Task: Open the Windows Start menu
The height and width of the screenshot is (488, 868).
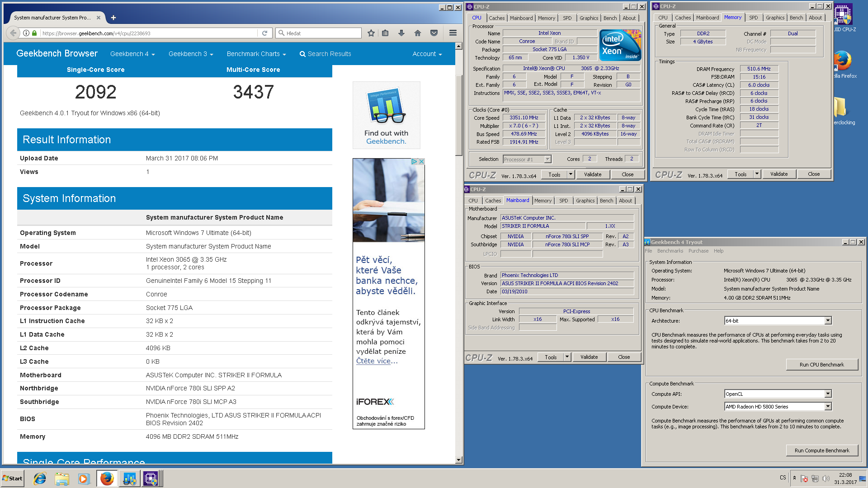Action: (12, 479)
